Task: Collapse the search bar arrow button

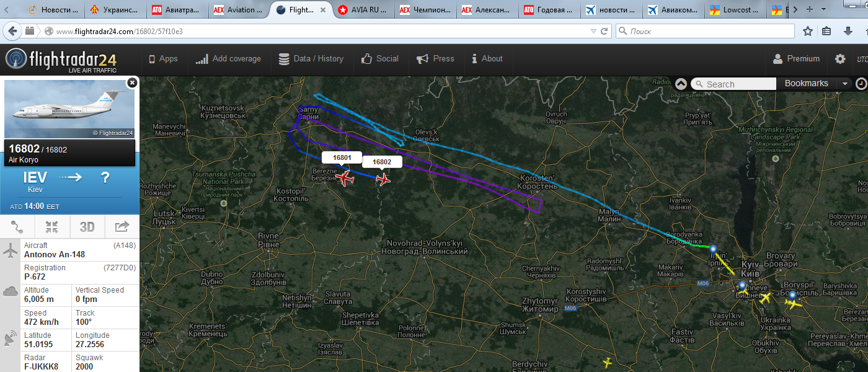Action: pyautogui.click(x=681, y=84)
